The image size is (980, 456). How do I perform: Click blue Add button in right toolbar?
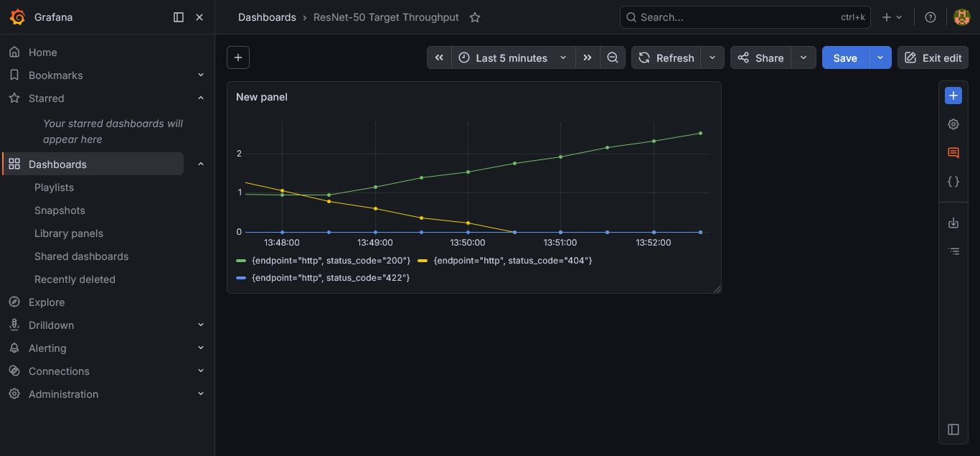(953, 96)
